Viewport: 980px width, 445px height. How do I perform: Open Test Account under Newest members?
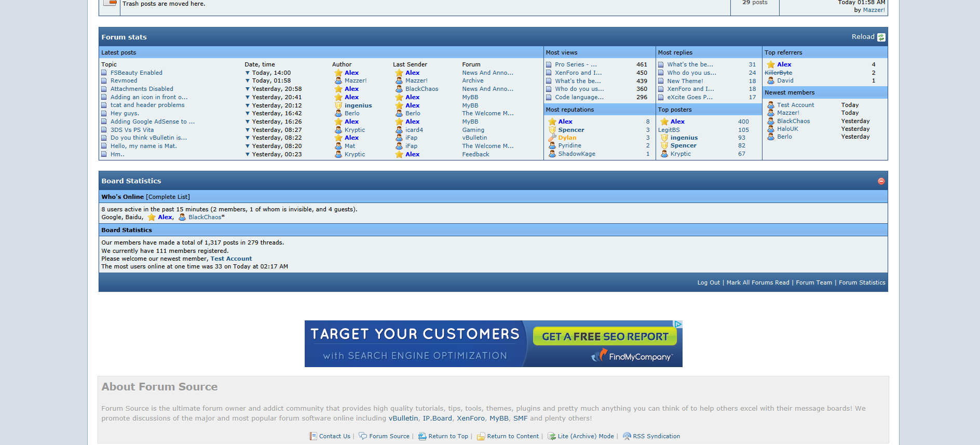(795, 105)
